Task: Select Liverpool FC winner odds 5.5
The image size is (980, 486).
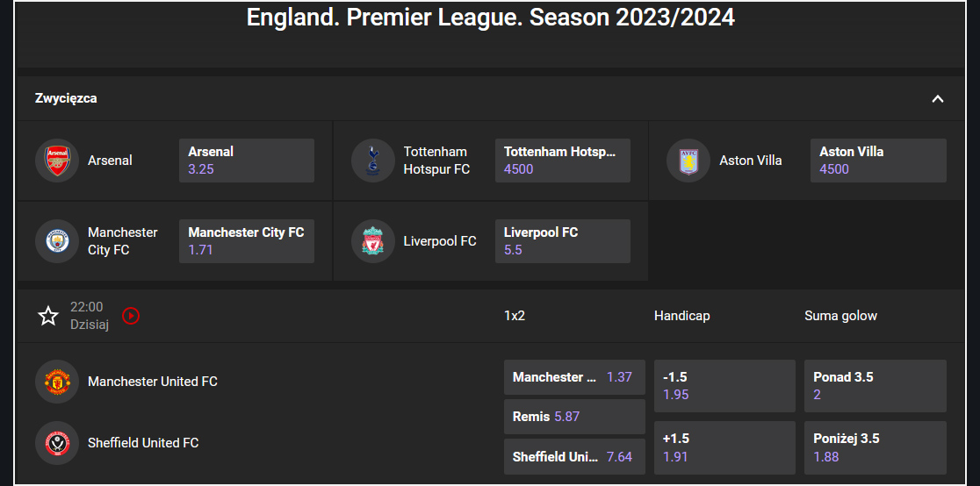Action: (563, 241)
